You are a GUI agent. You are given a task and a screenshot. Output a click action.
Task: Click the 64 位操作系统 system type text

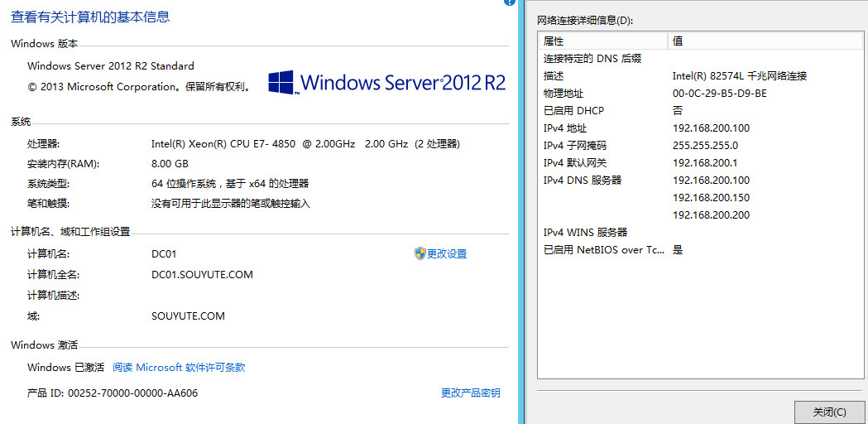(230, 184)
